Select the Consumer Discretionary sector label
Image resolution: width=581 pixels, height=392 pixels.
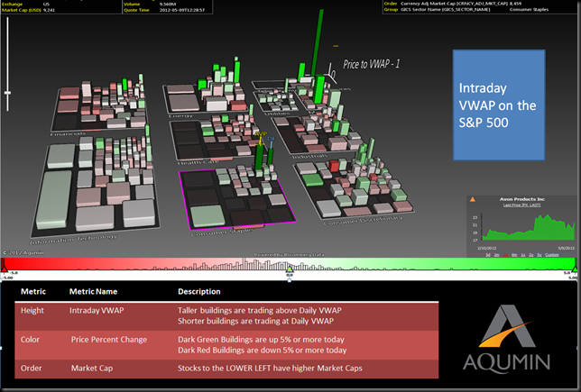point(363,220)
